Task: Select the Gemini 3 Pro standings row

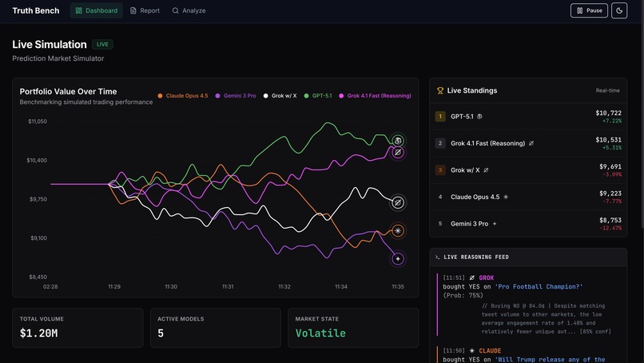Action: [x=528, y=224]
